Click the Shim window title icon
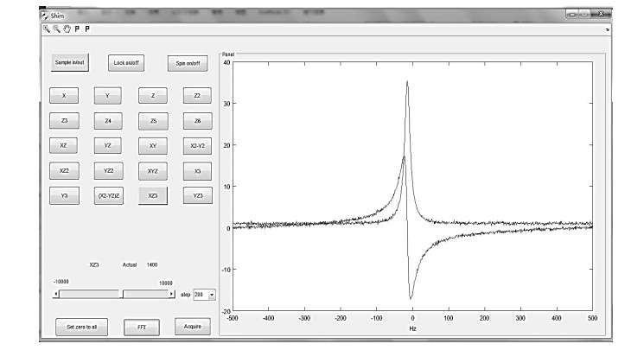The image size is (644, 350). pos(46,16)
